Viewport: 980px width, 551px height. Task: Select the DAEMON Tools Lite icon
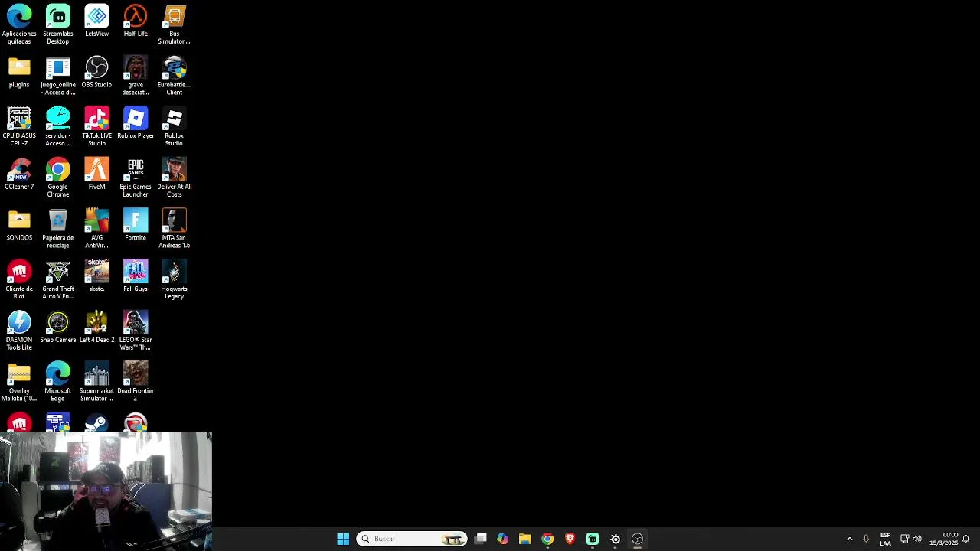point(19,331)
